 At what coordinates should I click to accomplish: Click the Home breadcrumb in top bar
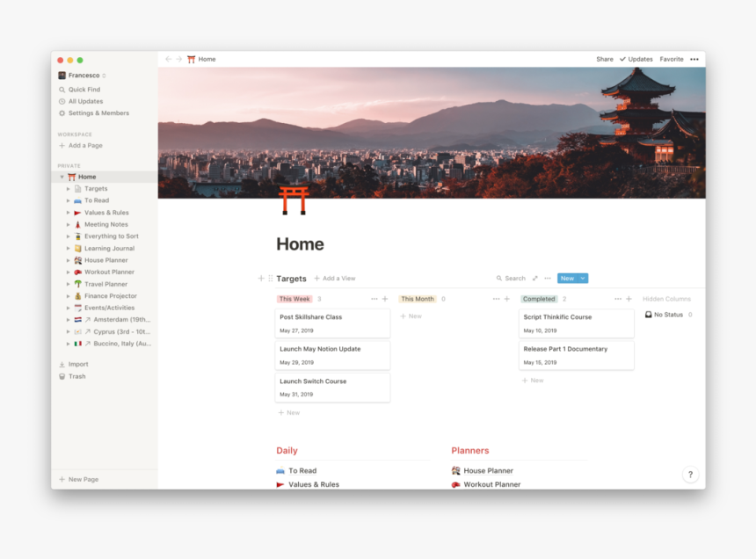(201, 59)
